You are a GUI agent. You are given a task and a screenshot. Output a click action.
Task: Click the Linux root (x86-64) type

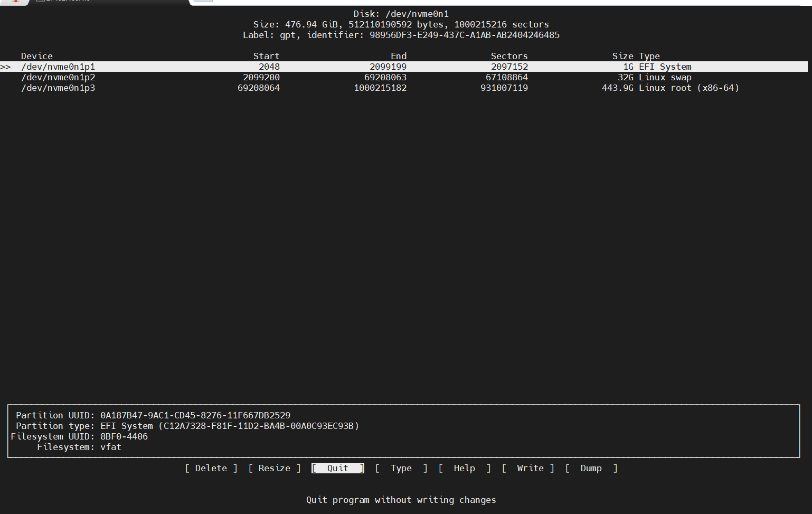(689, 88)
